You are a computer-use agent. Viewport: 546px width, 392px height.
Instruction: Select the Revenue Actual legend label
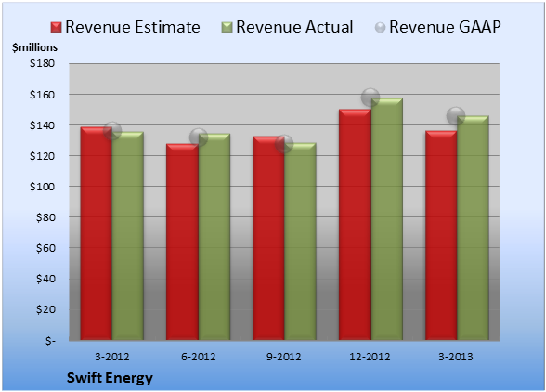pos(294,27)
